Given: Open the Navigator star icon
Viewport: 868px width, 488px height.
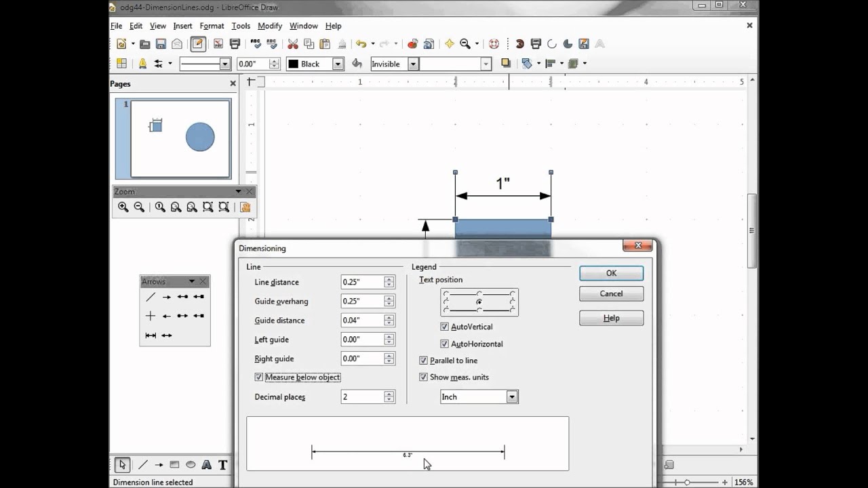Looking at the screenshot, I should click(x=449, y=44).
